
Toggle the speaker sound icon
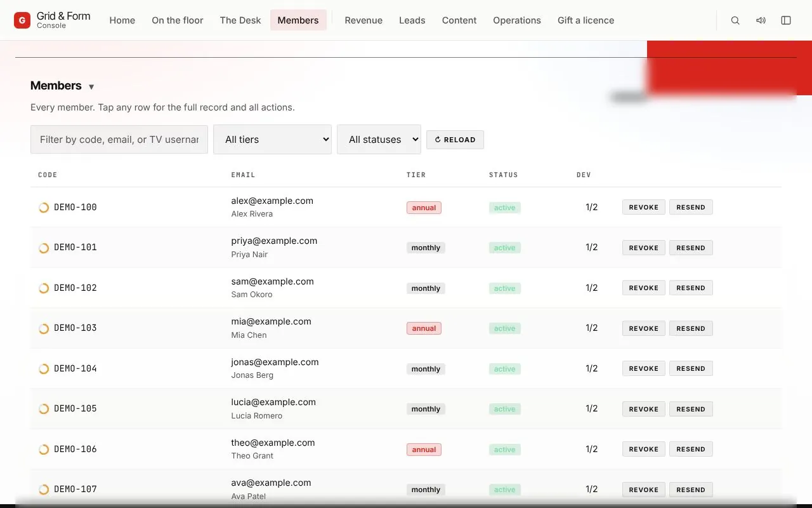click(761, 20)
